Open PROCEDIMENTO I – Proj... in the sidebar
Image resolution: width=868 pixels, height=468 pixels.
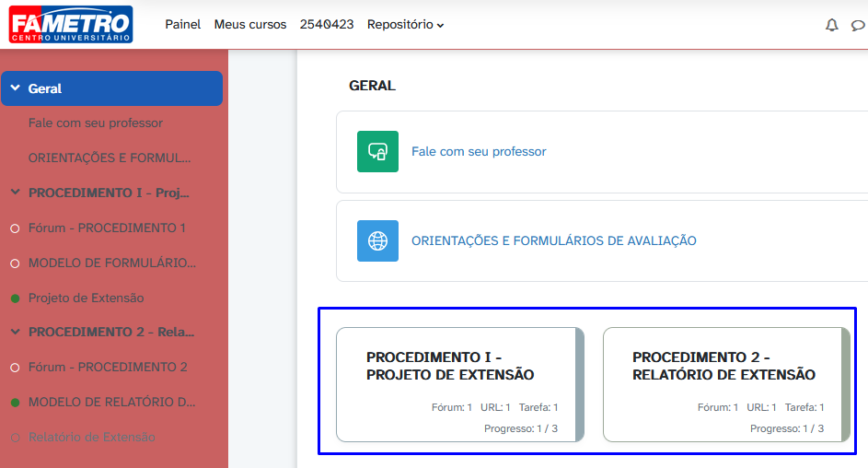(x=109, y=193)
